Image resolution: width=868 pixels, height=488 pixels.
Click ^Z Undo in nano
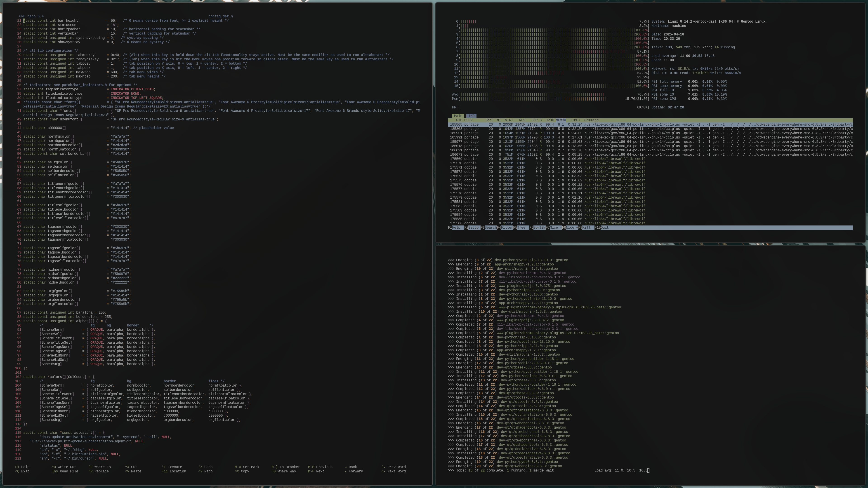tap(205, 467)
